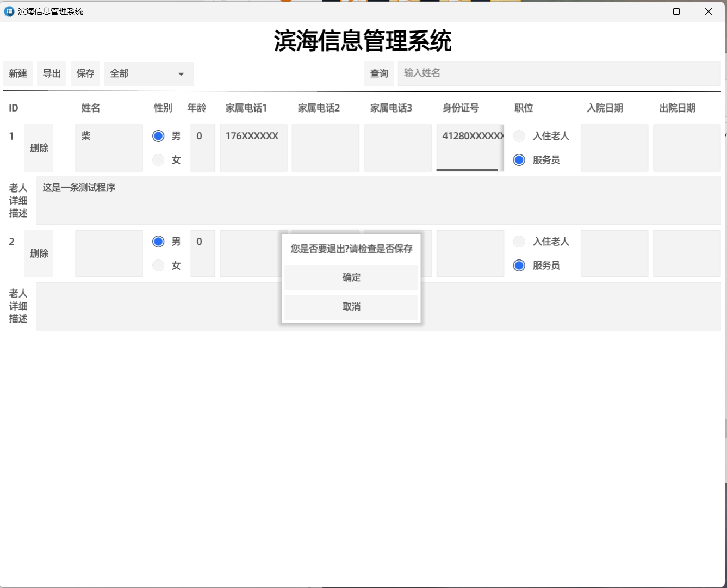Screen dimensions: 727x588
Task: Select 男 radio for record 1
Action: pyautogui.click(x=158, y=136)
